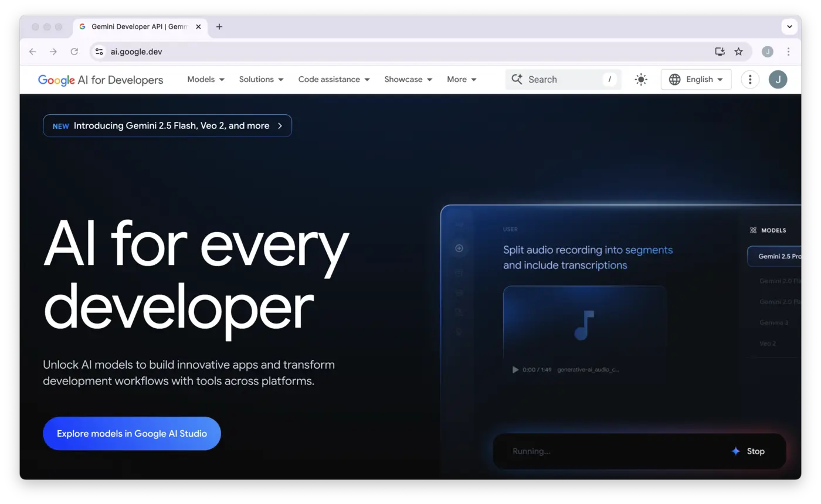The width and height of the screenshot is (821, 504).
Task: Click the browser forward arrow
Action: (x=53, y=52)
